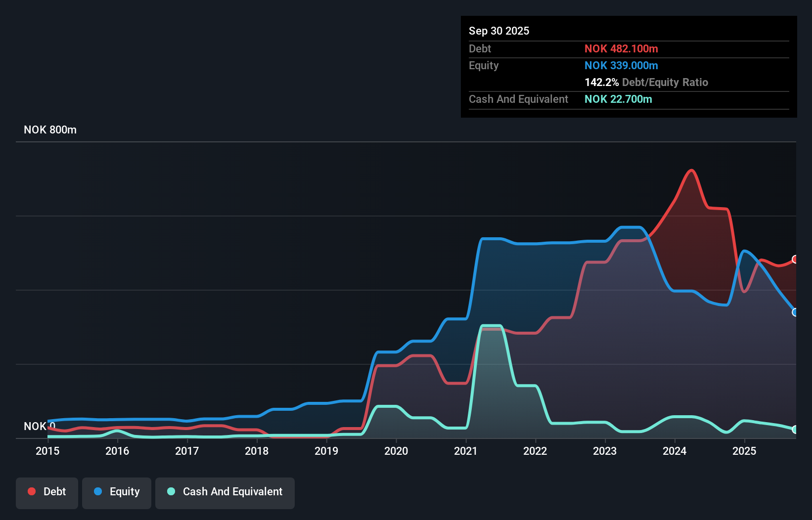This screenshot has height=520, width=812.
Task: Click the NOK 339.000m Equity value link
Action: [621, 65]
